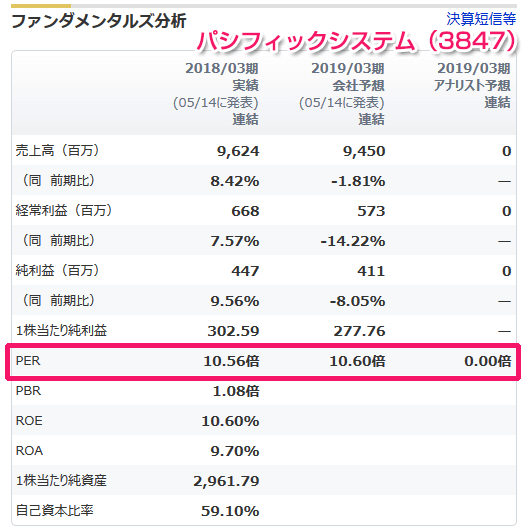Click net profit value 447
Image resolution: width=528 pixels, height=529 pixels.
pyautogui.click(x=245, y=271)
